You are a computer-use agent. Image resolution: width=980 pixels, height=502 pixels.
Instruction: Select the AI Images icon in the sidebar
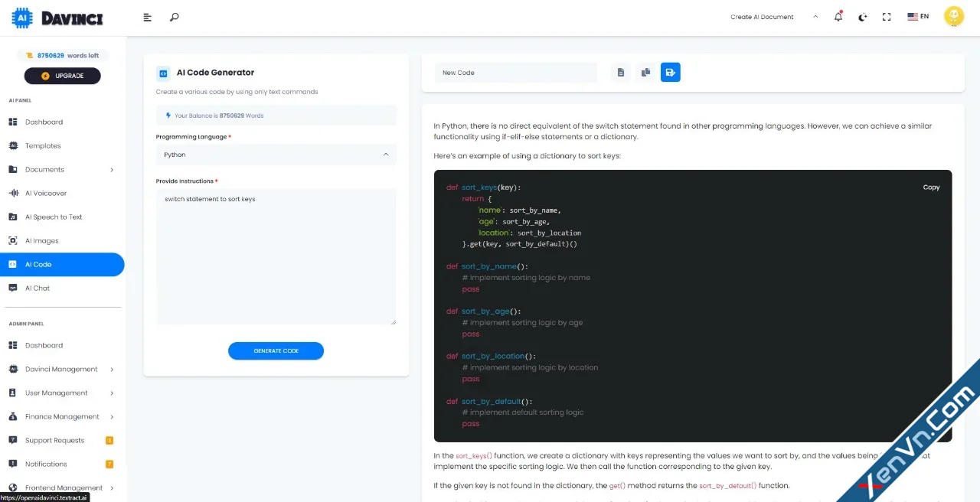click(12, 240)
